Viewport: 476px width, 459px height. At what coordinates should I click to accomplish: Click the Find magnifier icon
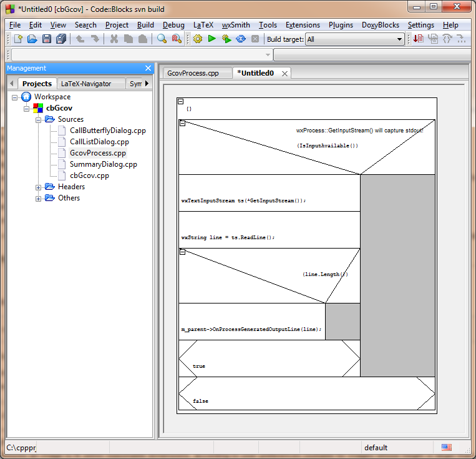click(162, 39)
